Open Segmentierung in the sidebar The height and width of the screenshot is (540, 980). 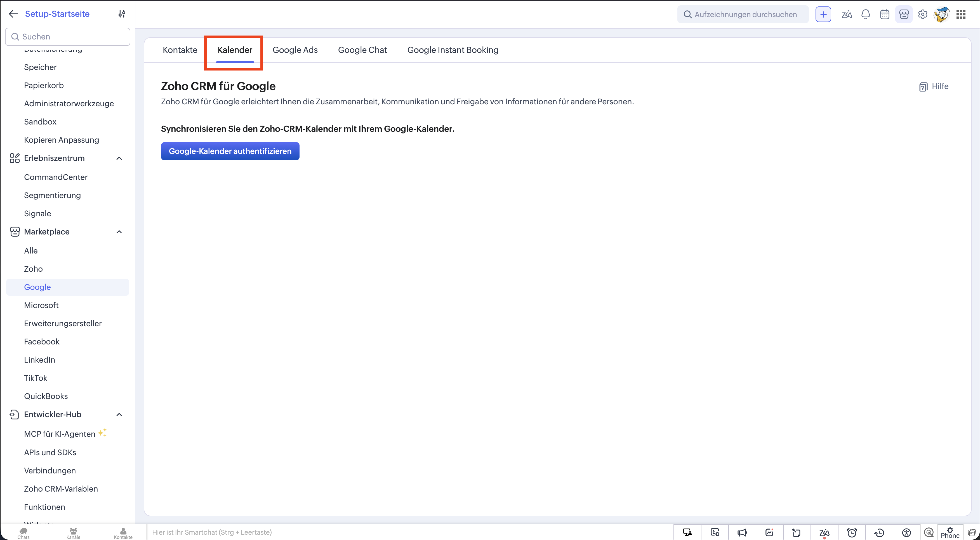[53, 196]
